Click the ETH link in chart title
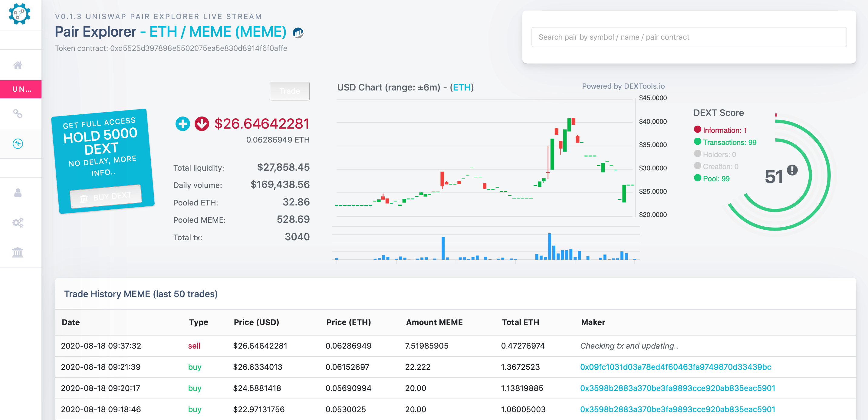 point(461,87)
